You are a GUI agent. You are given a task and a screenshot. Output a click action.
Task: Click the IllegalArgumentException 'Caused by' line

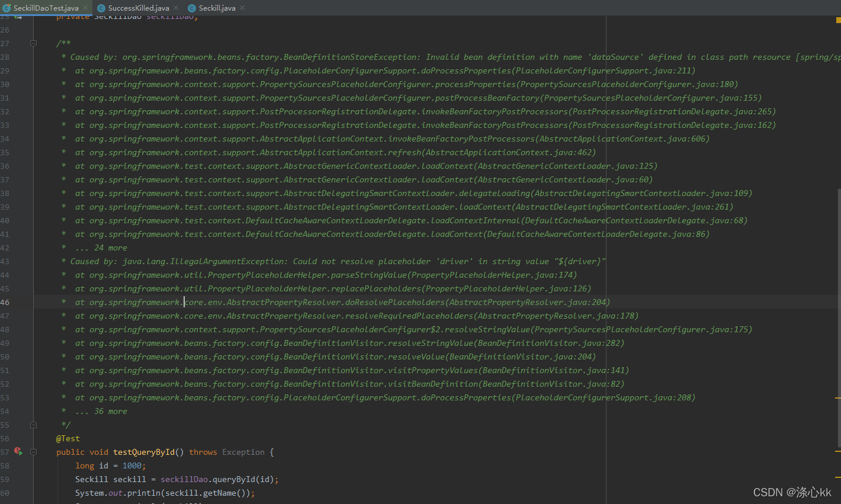click(x=338, y=261)
